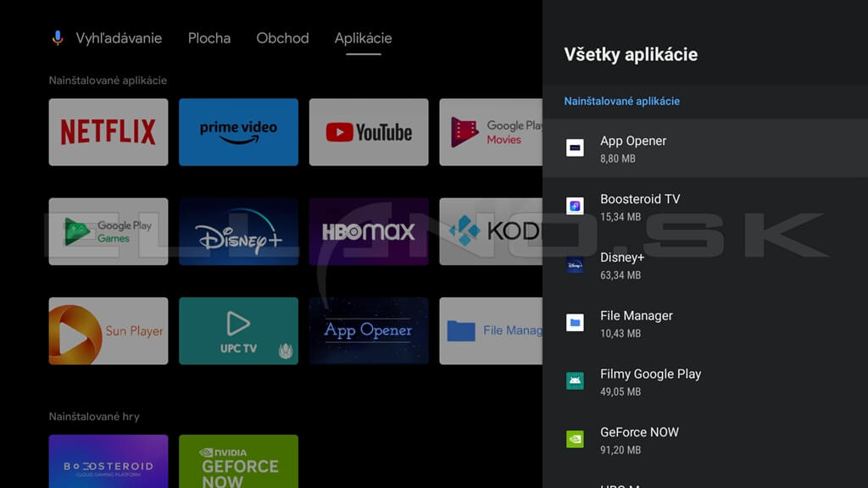The height and width of the screenshot is (488, 868).
Task: Click the 10,43 MB size text
Action: coord(620,334)
